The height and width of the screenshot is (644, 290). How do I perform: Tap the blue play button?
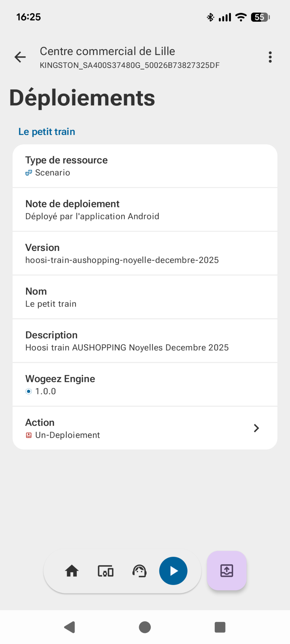coord(173,571)
